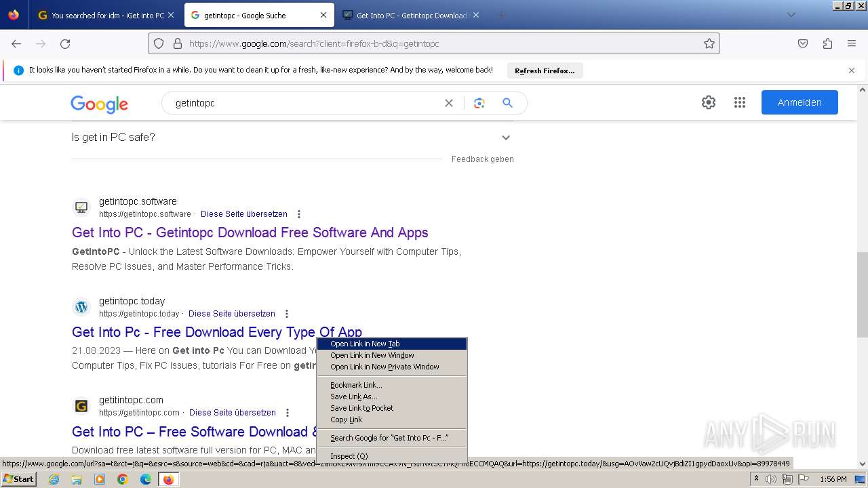Screen dimensions: 868x488
Task: Click 'Diese Seite übersetzen' for getintopc.software
Action: (x=244, y=214)
